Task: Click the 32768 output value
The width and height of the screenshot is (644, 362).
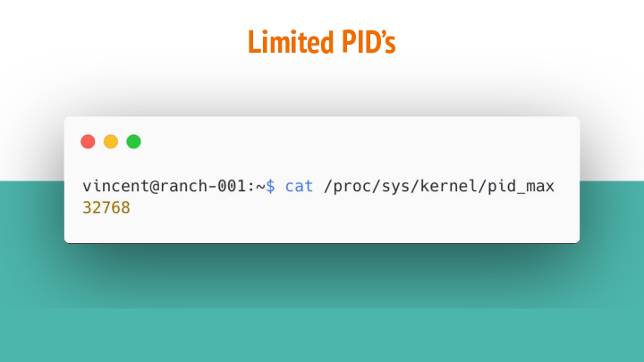Action: click(x=106, y=207)
